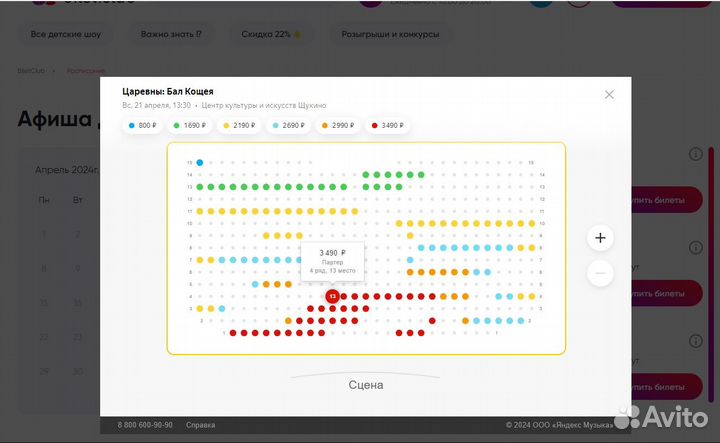
Task: Click the Скидка 22% menu item
Action: (270, 34)
